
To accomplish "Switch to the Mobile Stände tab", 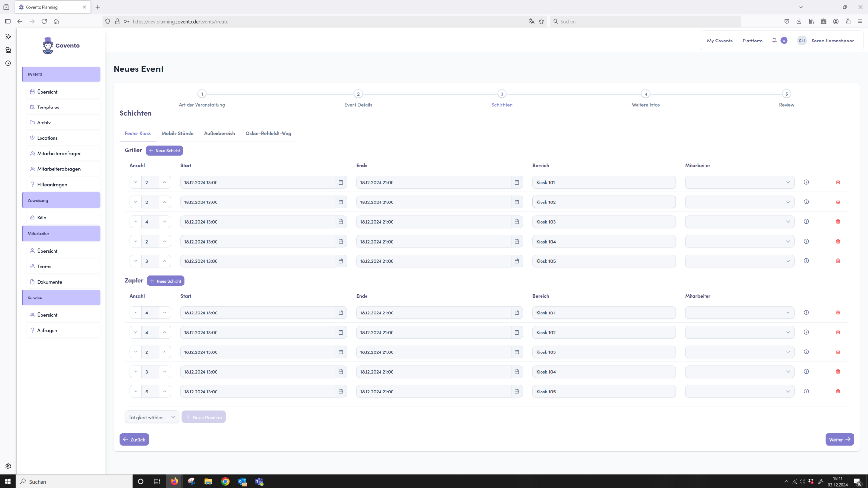I will (x=177, y=133).
